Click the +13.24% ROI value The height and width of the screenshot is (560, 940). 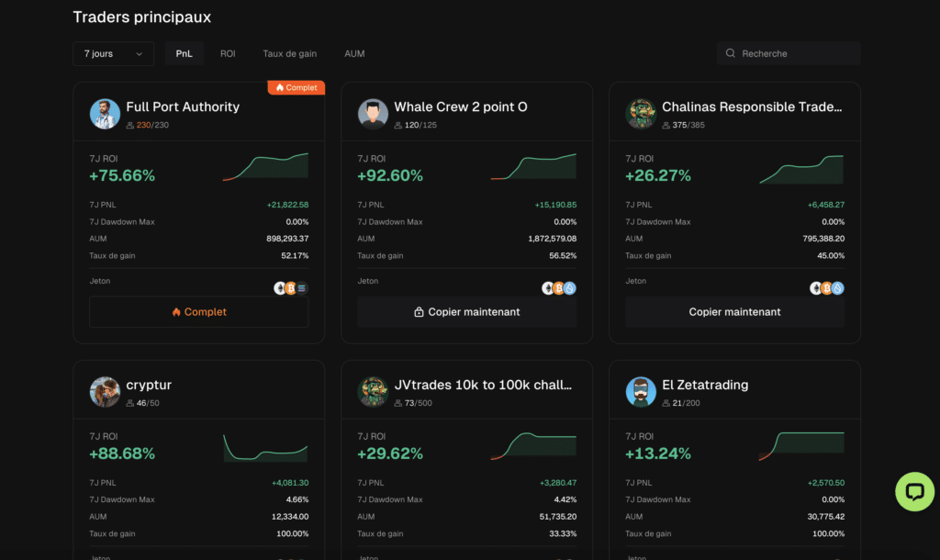658,454
